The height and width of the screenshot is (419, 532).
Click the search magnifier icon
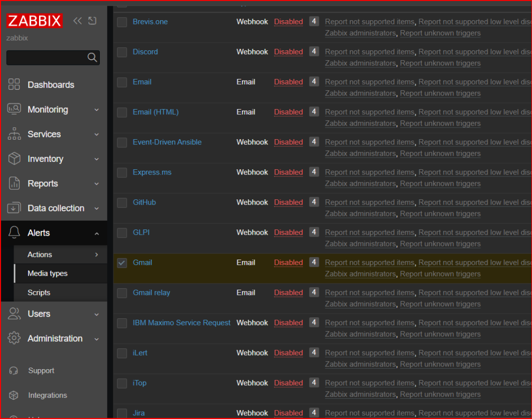tap(92, 57)
